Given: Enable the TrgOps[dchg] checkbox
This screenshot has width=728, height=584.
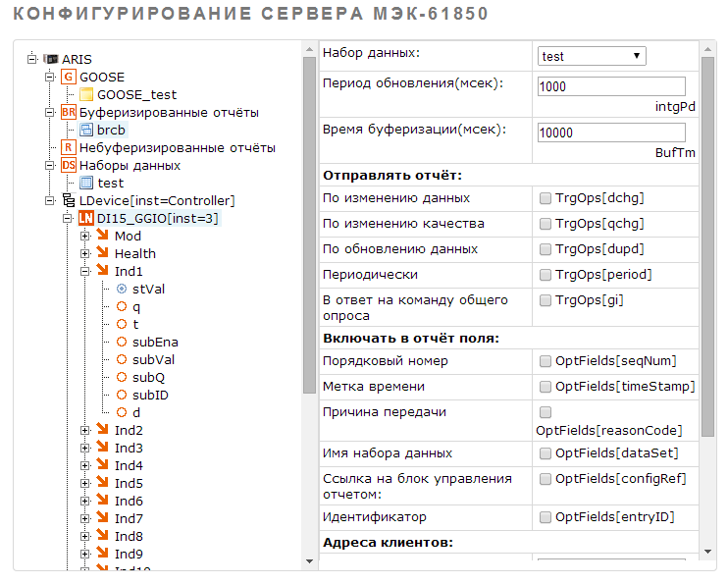Looking at the screenshot, I should click(x=546, y=198).
